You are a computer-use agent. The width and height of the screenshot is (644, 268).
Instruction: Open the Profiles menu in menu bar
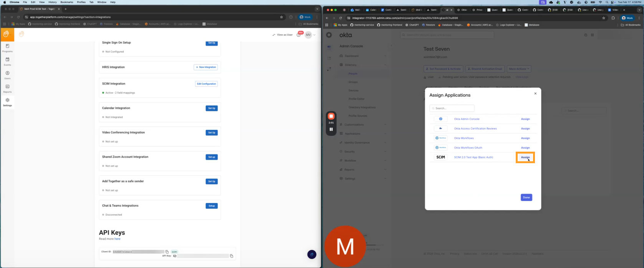click(81, 2)
